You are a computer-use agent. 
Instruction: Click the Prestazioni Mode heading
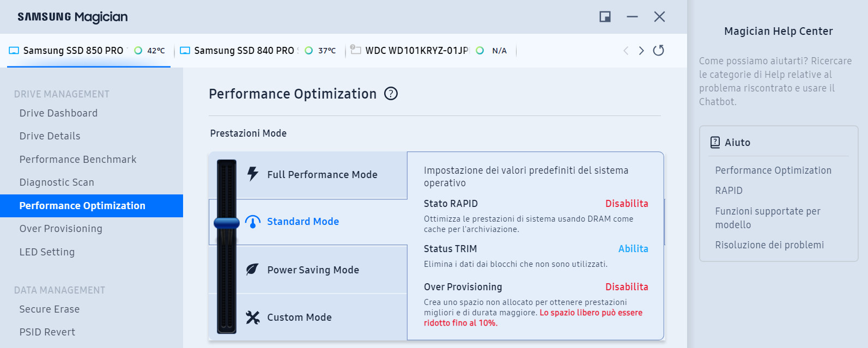pos(248,133)
